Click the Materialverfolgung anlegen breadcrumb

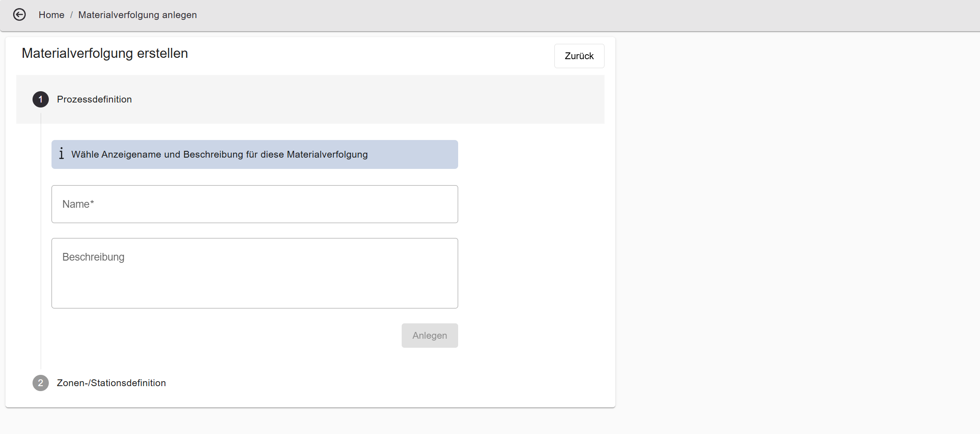tap(137, 15)
